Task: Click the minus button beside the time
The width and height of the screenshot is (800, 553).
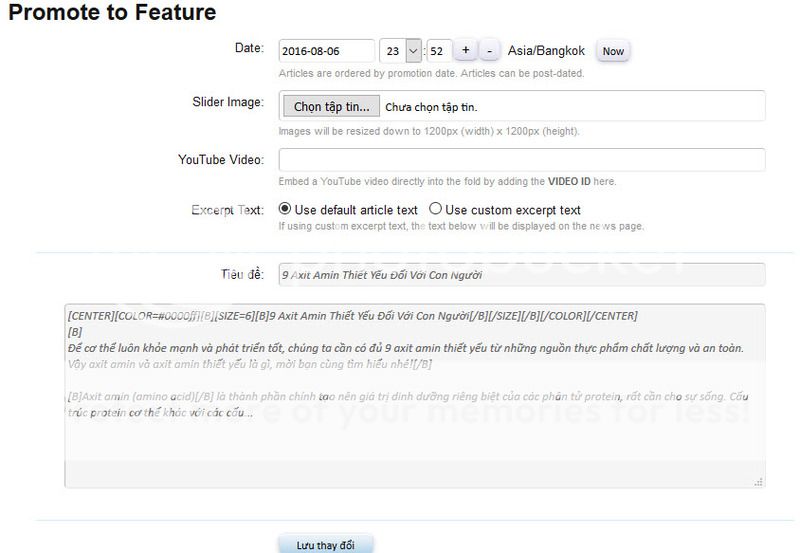Action: tap(490, 50)
